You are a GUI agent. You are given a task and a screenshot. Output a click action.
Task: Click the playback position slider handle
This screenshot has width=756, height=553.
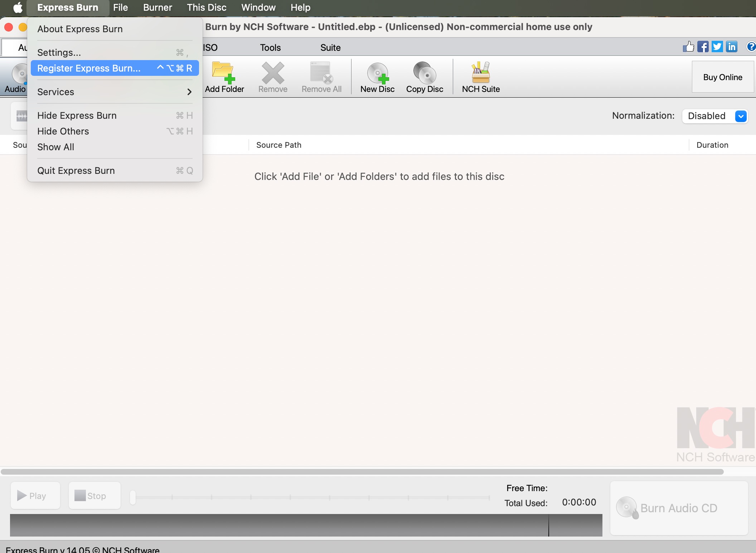point(133,497)
